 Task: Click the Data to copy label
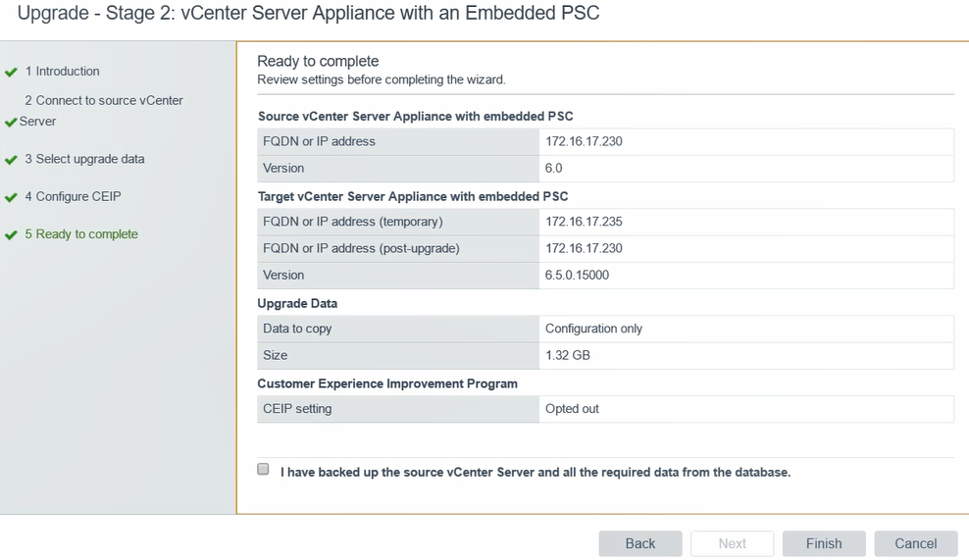(x=297, y=329)
